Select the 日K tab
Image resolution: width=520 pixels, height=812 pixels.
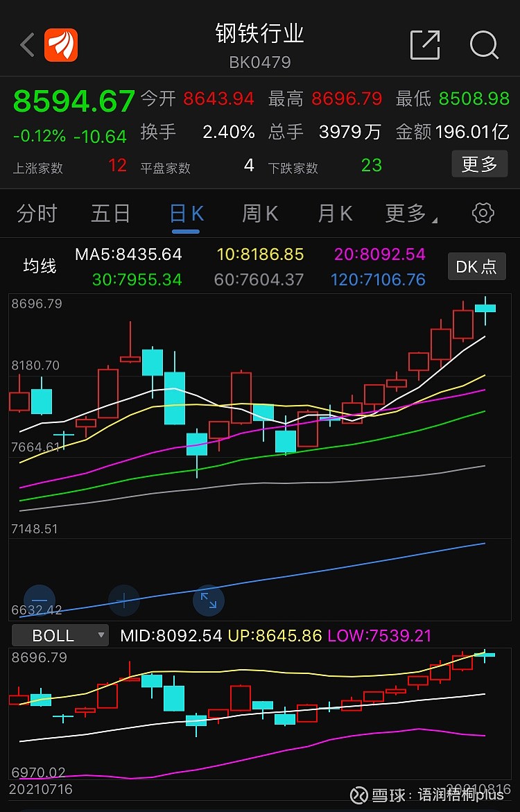(x=187, y=214)
